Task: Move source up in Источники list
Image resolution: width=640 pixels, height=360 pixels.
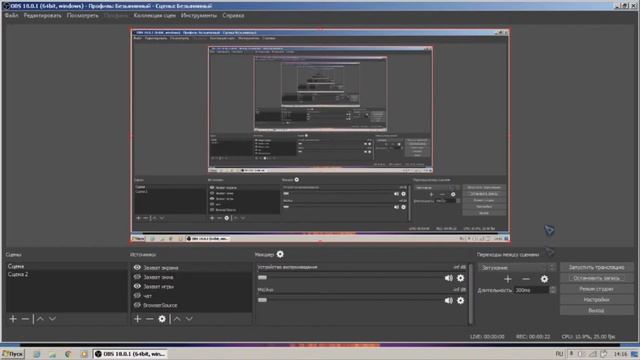Action: pyautogui.click(x=177, y=319)
